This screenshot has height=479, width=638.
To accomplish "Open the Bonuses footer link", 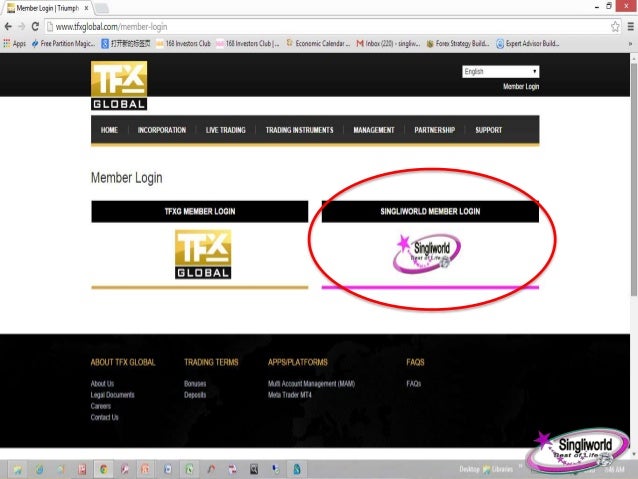I will tap(195, 383).
